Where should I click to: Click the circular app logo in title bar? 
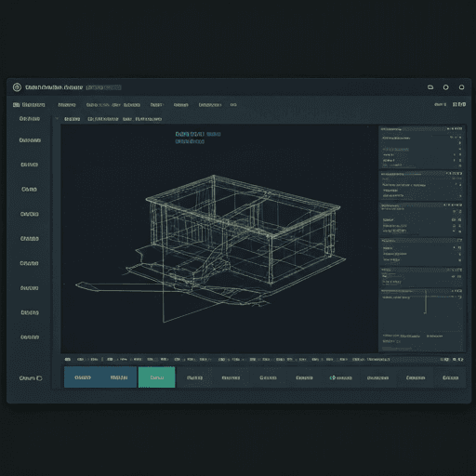pyautogui.click(x=17, y=87)
